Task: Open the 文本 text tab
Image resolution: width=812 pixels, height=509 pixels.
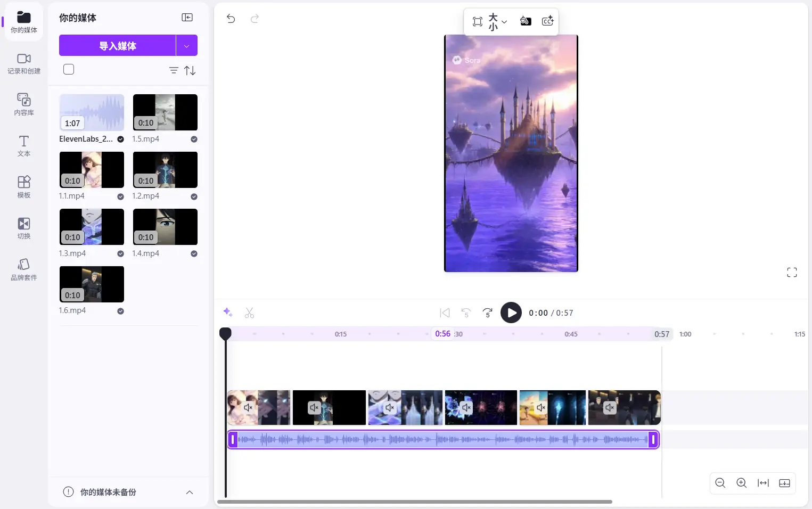Action: (x=24, y=146)
